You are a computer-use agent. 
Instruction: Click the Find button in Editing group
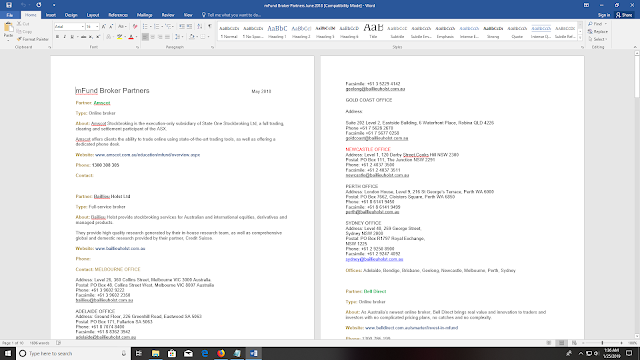tap(597, 24)
